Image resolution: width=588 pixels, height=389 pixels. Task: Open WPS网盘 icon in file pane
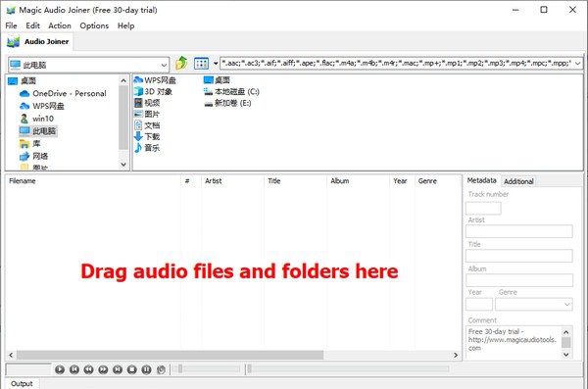[155, 80]
